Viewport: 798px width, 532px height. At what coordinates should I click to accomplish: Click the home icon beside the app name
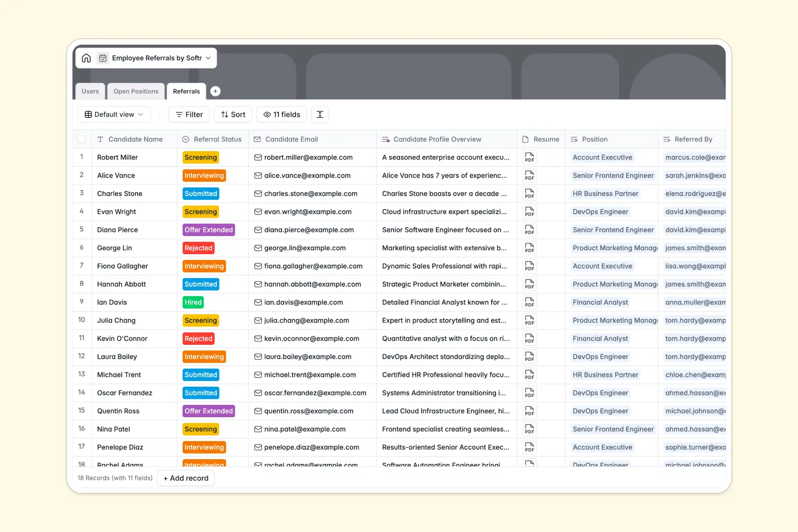pos(86,58)
